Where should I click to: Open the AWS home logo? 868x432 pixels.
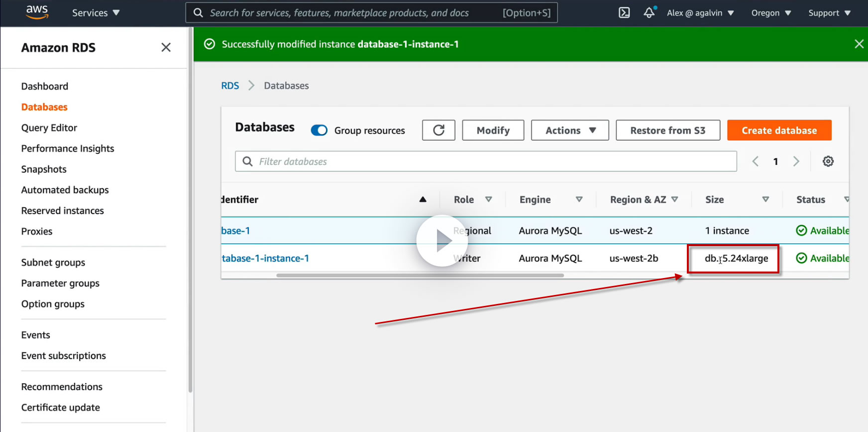[37, 12]
